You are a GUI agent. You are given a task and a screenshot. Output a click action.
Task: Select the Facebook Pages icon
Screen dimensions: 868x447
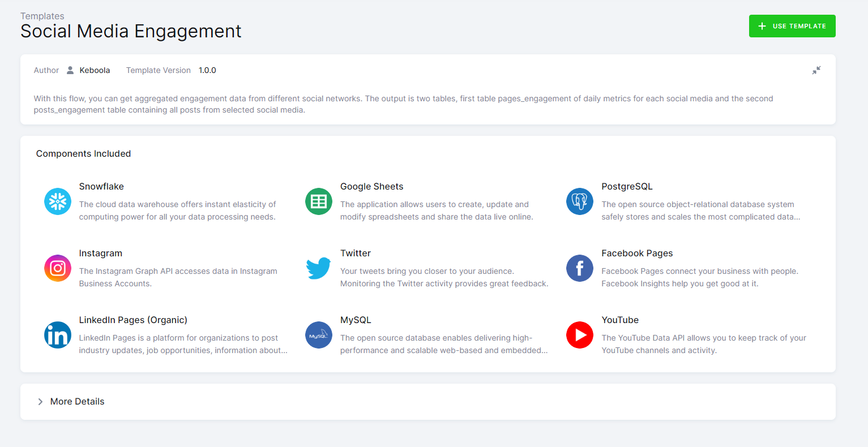coord(579,268)
